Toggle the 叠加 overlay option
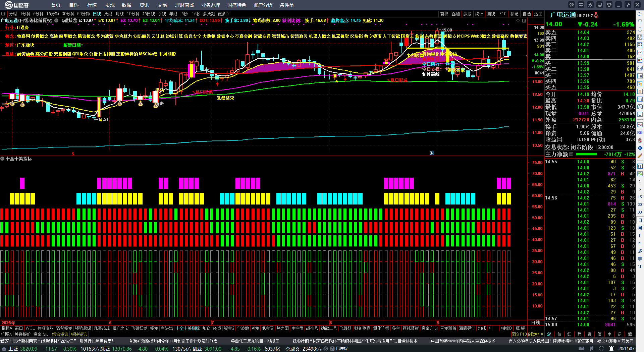This screenshot has height=352, width=644. pyautogui.click(x=455, y=14)
